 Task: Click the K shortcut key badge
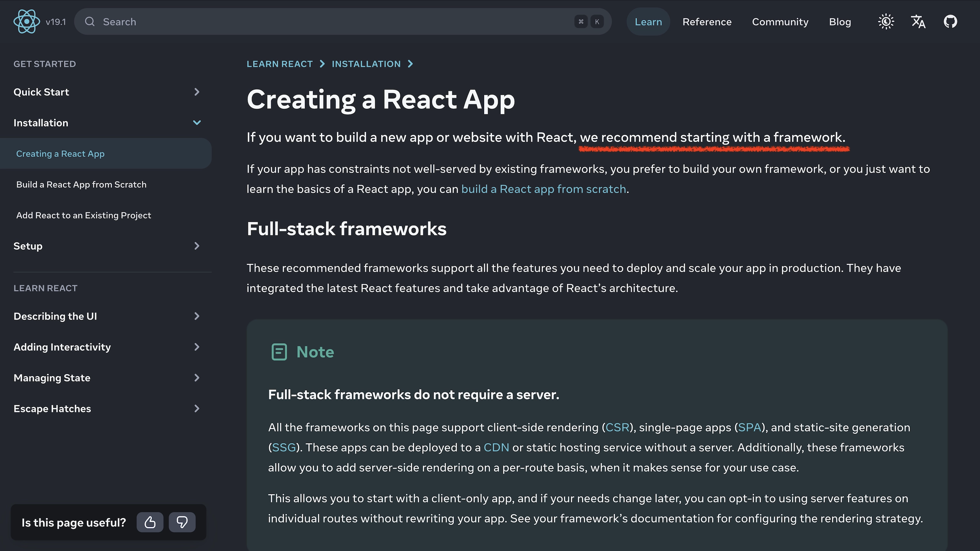[597, 21]
